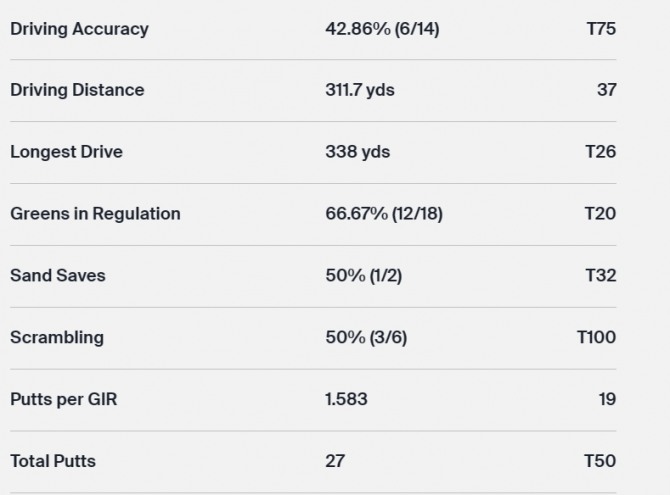Click the Greens in Regulation label

tap(95, 214)
